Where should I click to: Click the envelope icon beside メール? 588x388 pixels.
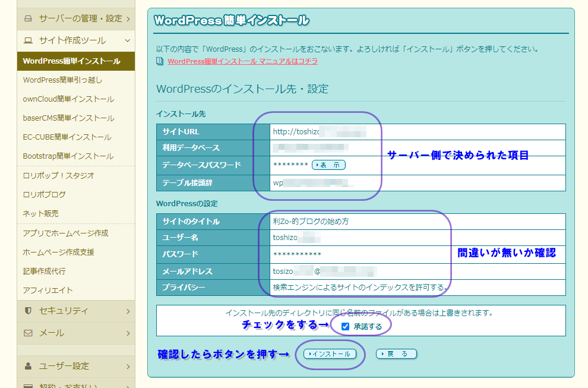28,333
